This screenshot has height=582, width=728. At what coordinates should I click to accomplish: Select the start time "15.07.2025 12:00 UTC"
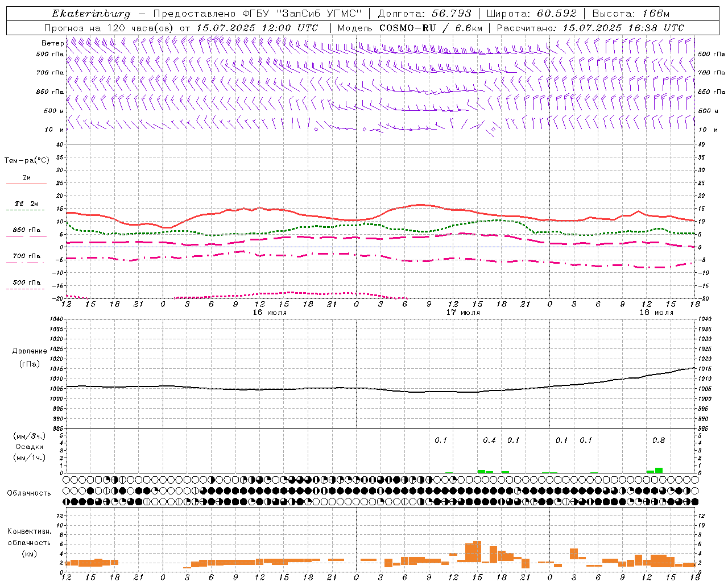coord(257,28)
